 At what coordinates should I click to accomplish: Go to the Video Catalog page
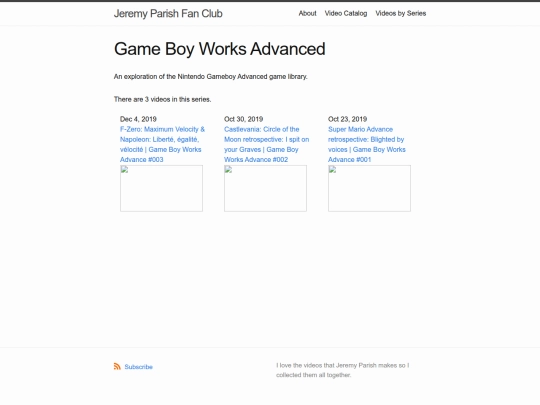tap(346, 13)
